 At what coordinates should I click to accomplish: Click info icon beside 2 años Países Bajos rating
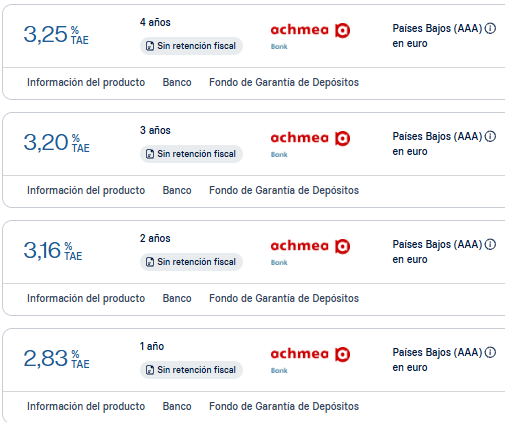490,244
